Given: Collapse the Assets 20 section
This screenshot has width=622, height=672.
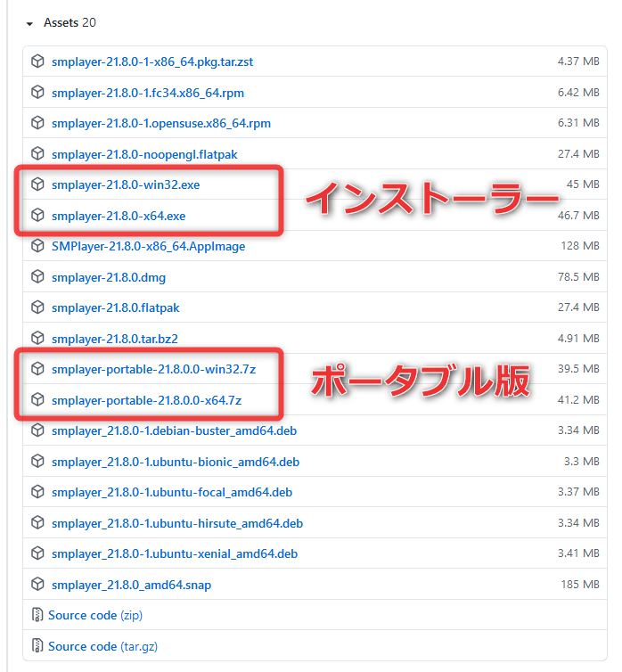Looking at the screenshot, I should point(61,22).
